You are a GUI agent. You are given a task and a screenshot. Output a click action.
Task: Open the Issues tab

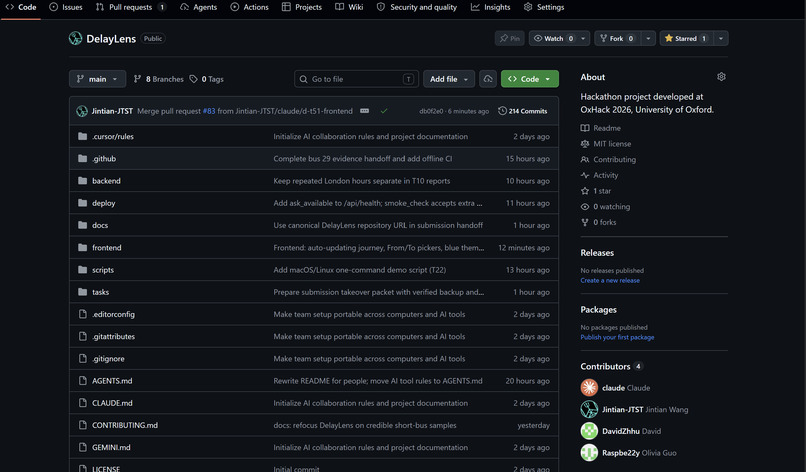tap(66, 7)
